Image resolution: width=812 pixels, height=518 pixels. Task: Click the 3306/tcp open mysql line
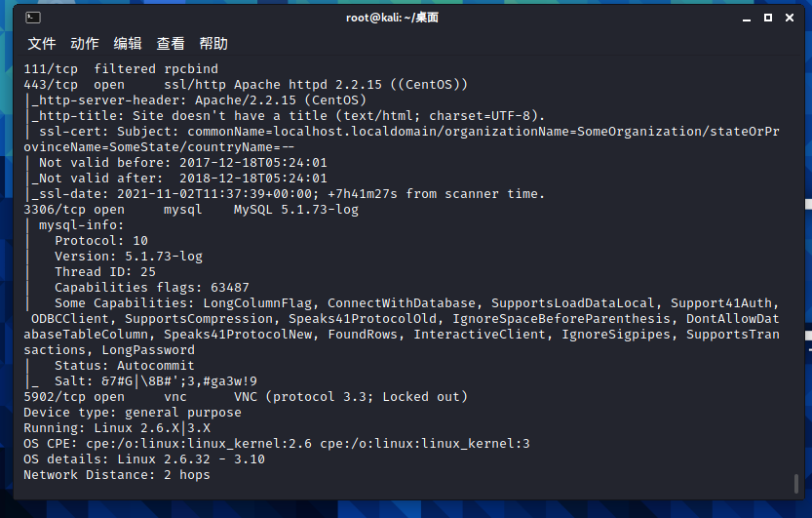(x=191, y=210)
